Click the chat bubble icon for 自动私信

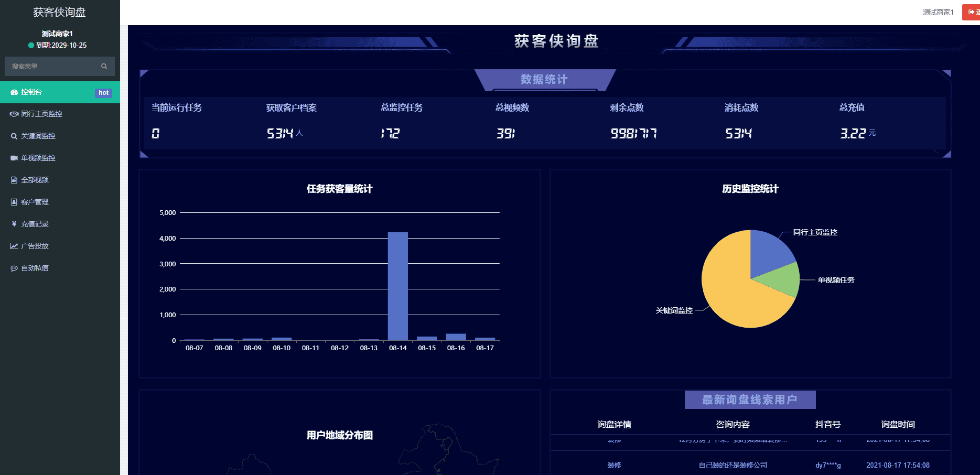point(14,268)
